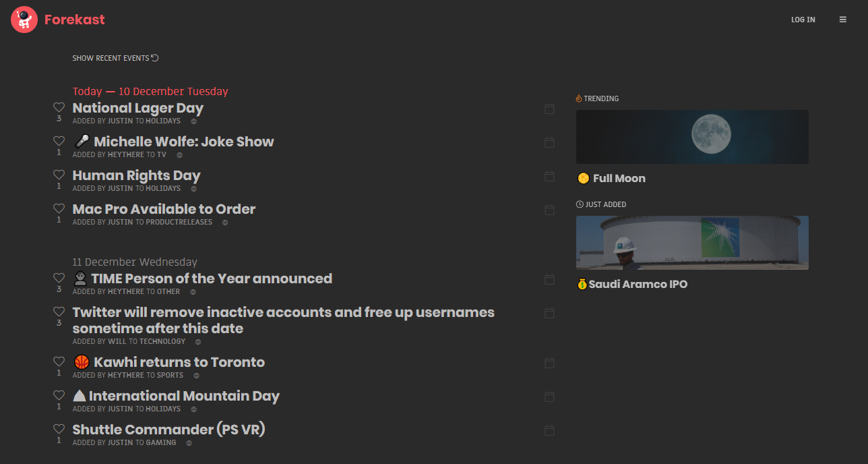Click the LOG IN link
This screenshot has width=868, height=464.
click(x=803, y=20)
